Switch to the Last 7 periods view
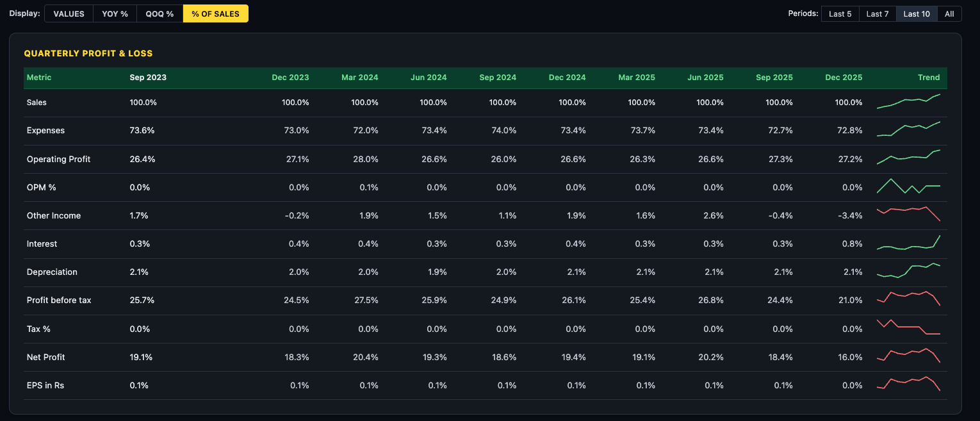 (x=878, y=13)
